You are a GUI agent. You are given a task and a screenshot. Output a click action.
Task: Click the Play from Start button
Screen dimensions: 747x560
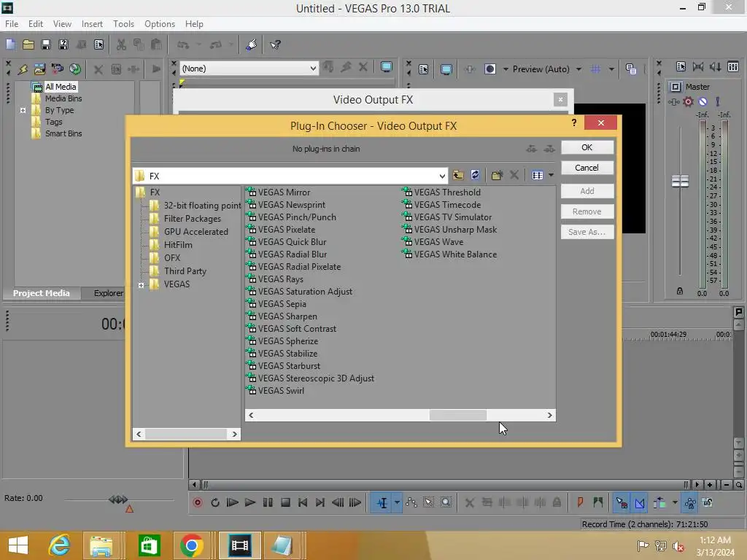(x=232, y=502)
